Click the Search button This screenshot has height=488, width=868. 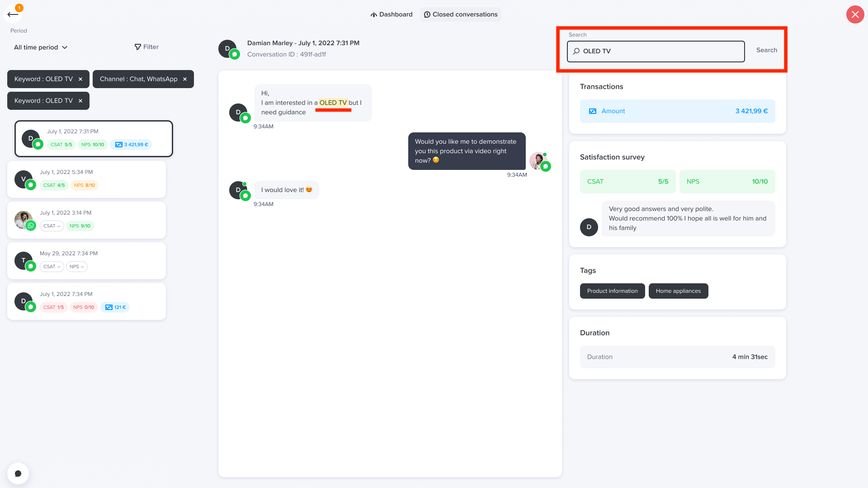[x=767, y=50]
